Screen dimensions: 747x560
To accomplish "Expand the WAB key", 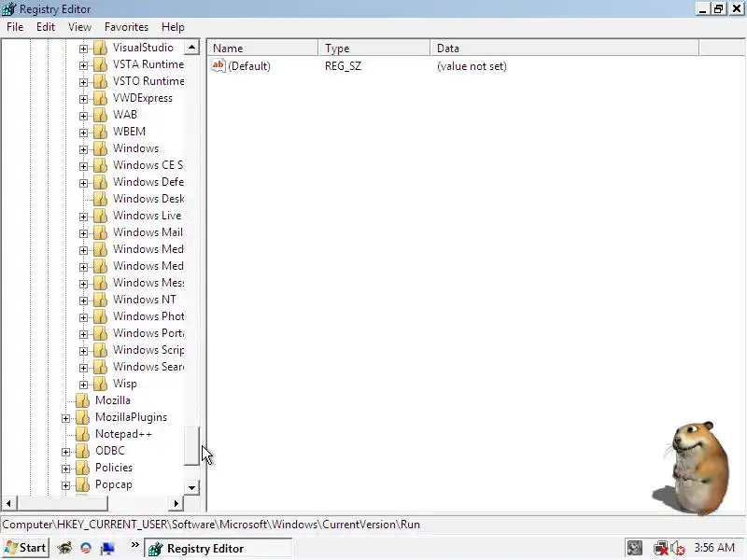I will [83, 116].
